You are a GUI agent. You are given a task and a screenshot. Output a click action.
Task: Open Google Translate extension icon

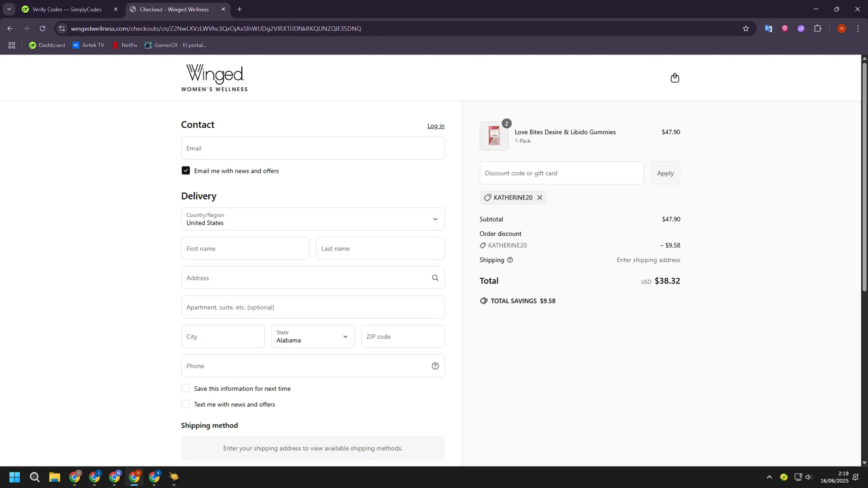pos(768,28)
